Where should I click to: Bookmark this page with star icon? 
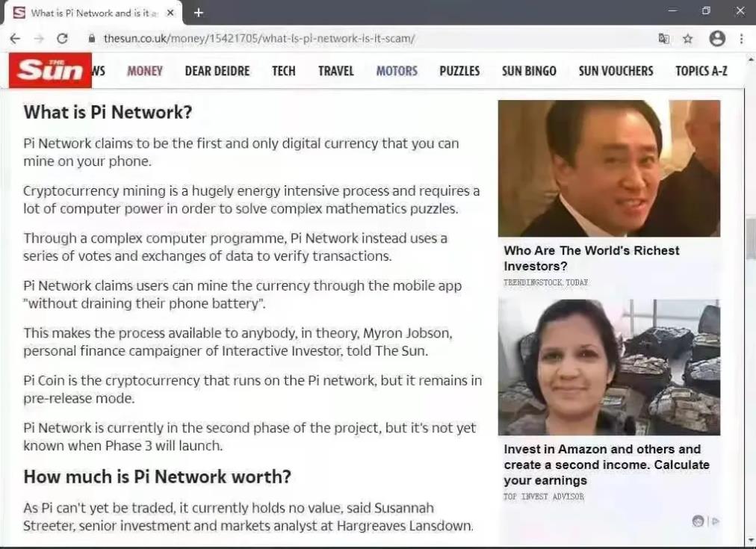click(688, 39)
